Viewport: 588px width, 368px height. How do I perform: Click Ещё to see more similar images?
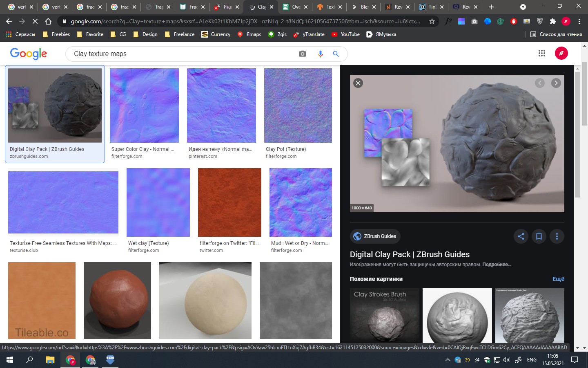558,279
